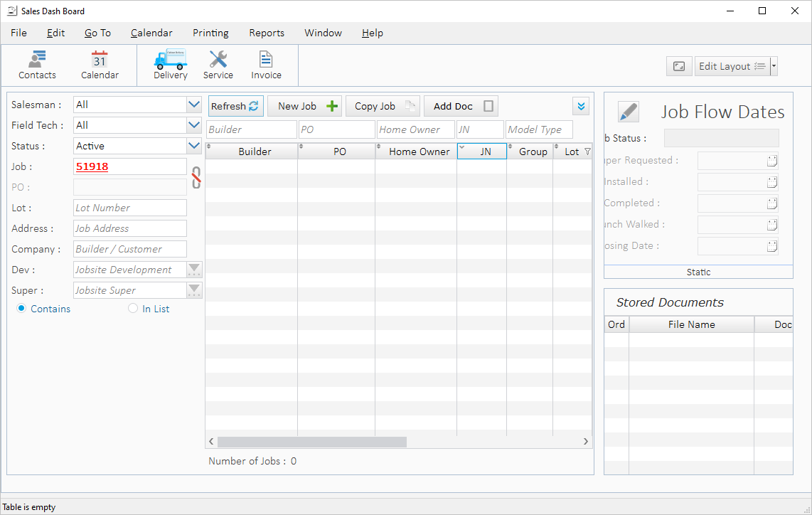Expand the Field Tech dropdown

[194, 125]
